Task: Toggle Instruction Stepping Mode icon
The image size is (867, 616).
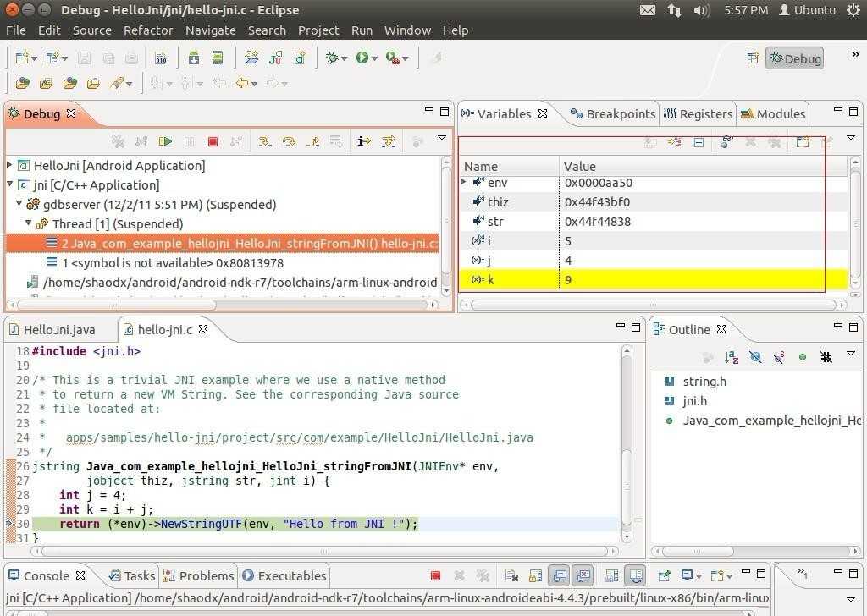Action: coord(363,141)
